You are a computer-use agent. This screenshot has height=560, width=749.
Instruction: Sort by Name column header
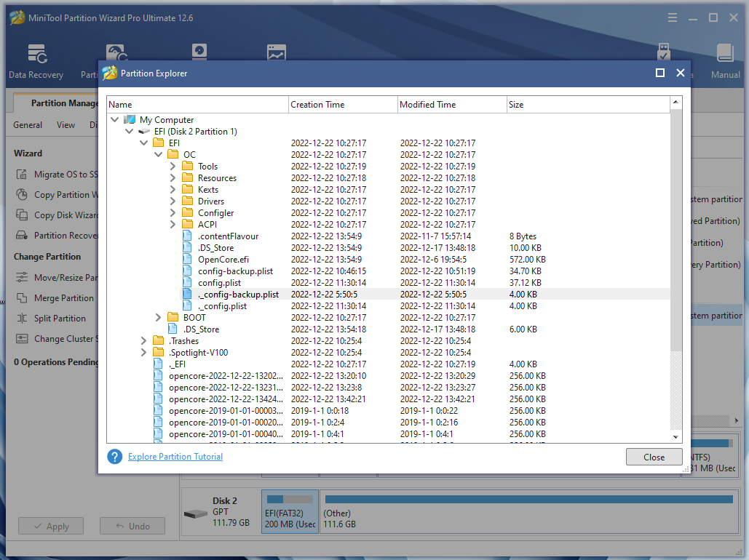tap(197, 105)
